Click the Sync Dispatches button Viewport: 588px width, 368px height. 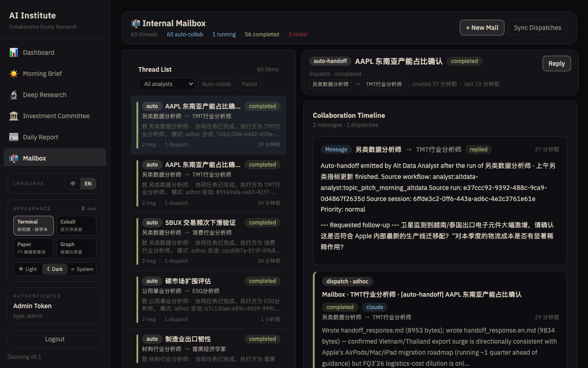tap(537, 28)
